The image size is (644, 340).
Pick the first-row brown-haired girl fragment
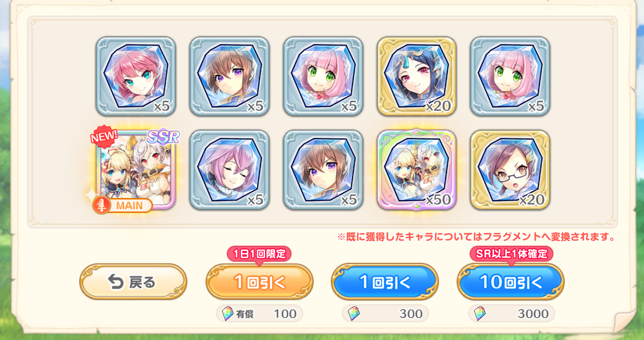pos(229,76)
